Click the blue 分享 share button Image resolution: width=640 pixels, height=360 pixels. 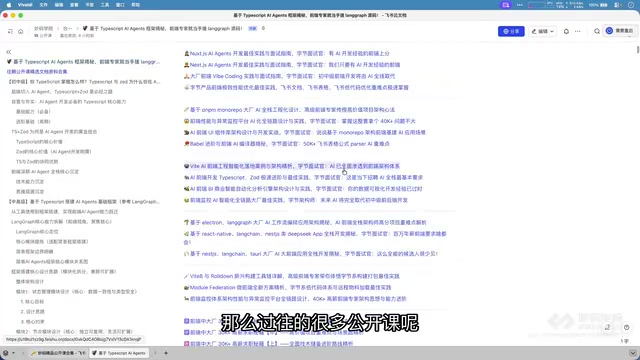511,31
